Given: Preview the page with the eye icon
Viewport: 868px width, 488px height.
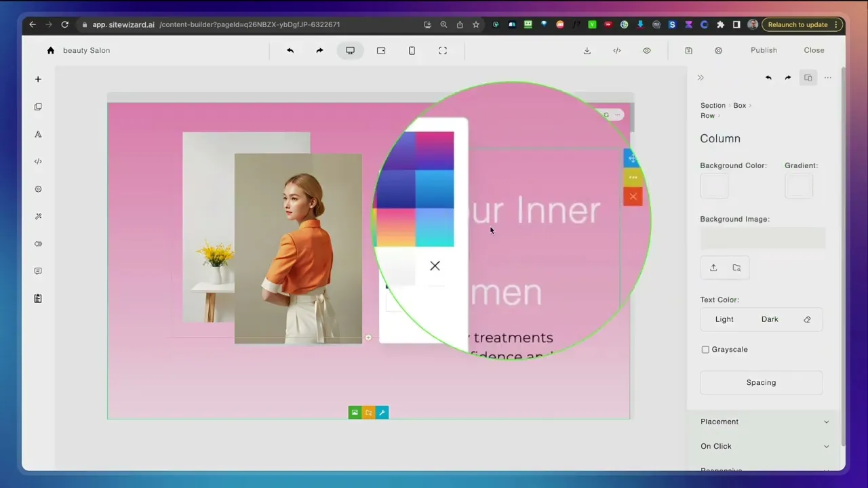Looking at the screenshot, I should [x=647, y=50].
